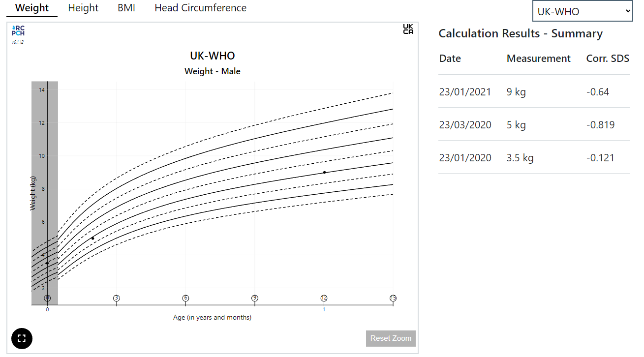The height and width of the screenshot is (357, 644).
Task: Click the Corr. SDS column header
Action: pos(608,58)
